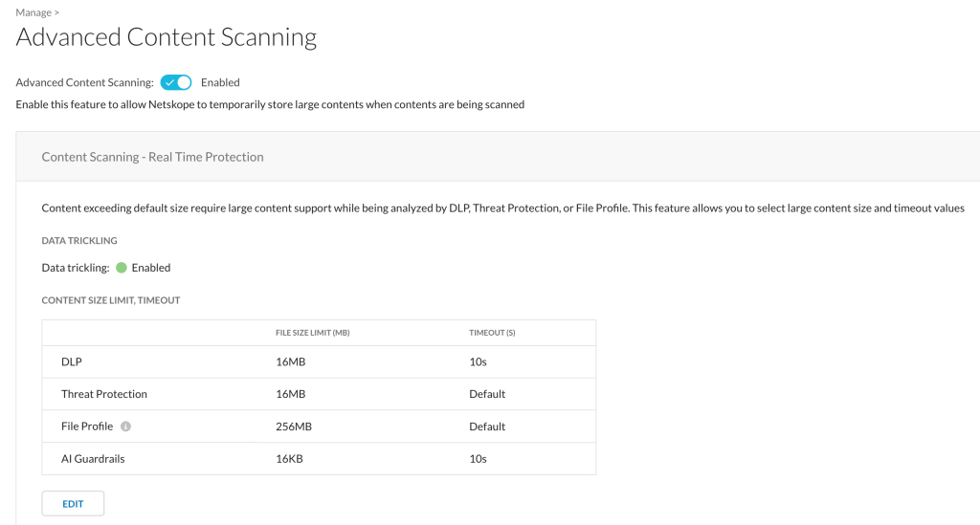Click the FILE SIZE LIMIT (MB) column header

[x=313, y=333]
